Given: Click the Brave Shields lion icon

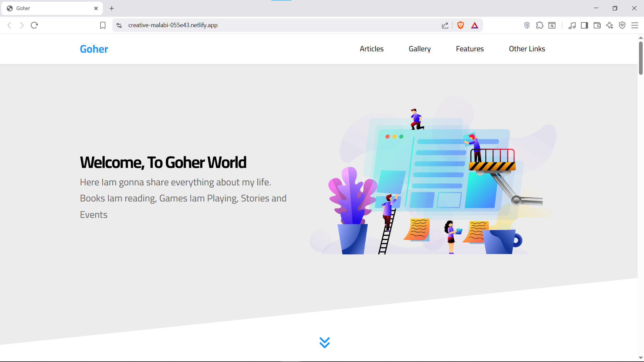Looking at the screenshot, I should point(461,25).
